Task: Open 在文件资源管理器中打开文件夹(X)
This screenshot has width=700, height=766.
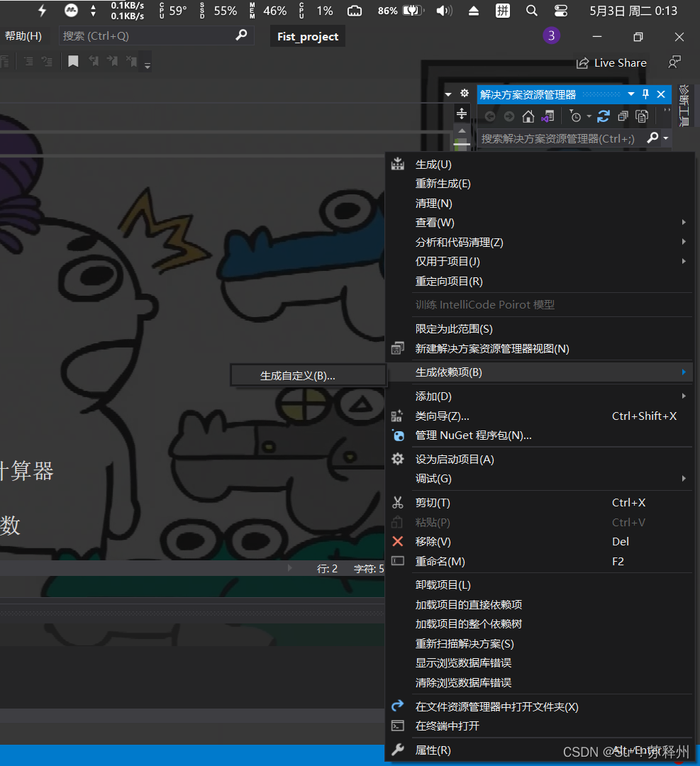Action: 540,707
